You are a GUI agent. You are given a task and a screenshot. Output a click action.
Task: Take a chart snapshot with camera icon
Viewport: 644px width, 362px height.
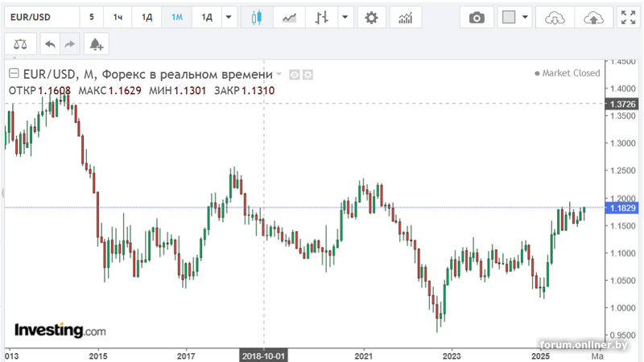coord(477,18)
